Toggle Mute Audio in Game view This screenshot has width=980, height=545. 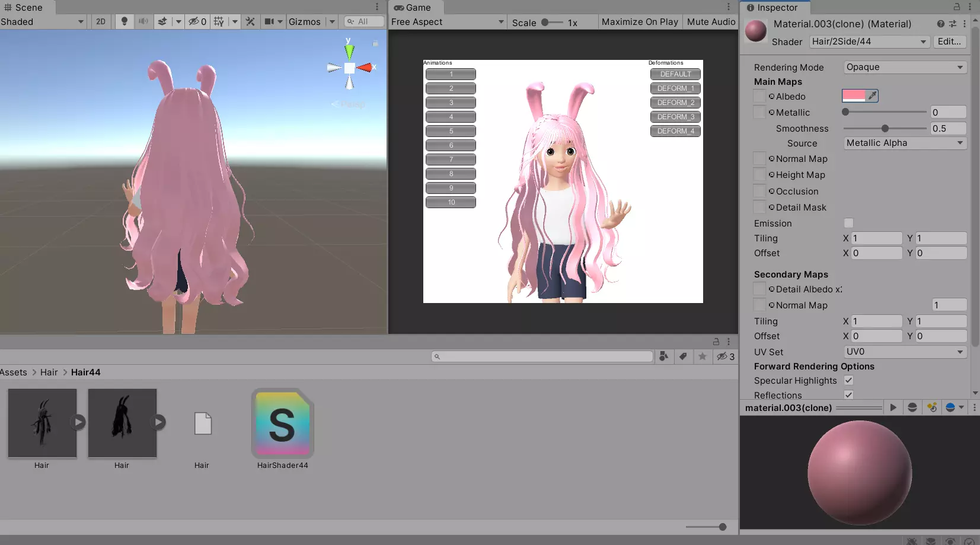711,21
